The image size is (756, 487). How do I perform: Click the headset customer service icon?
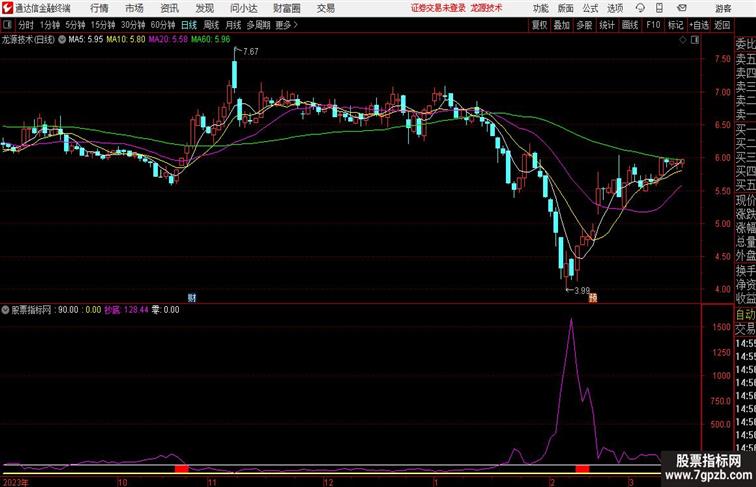[x=640, y=8]
